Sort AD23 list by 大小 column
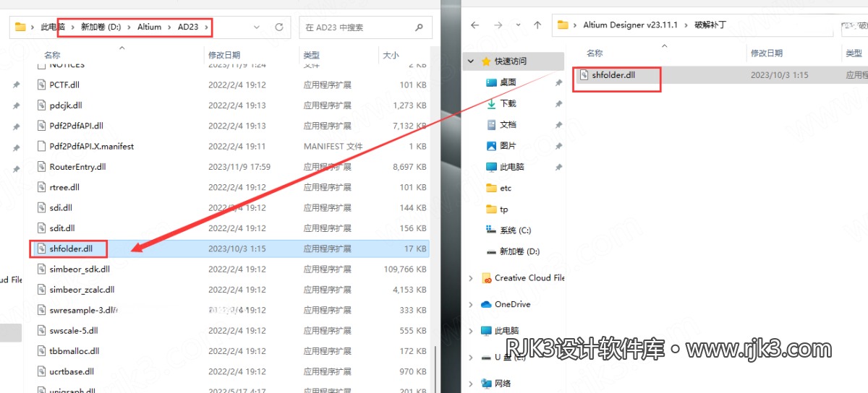 point(391,55)
